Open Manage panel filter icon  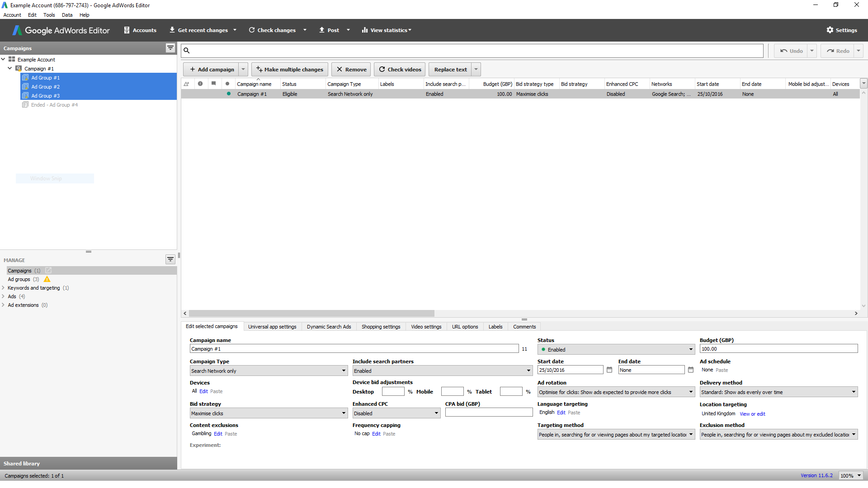pyautogui.click(x=170, y=259)
